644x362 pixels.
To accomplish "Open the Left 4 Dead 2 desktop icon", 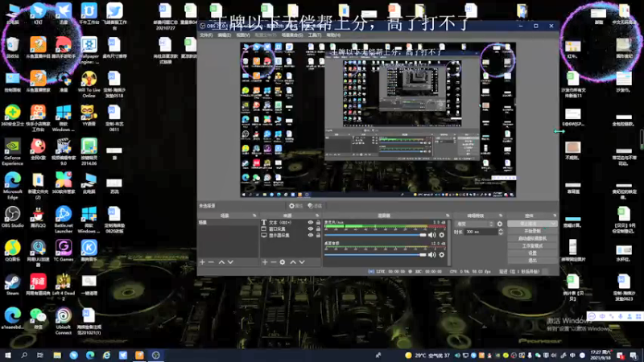I will tap(64, 287).
